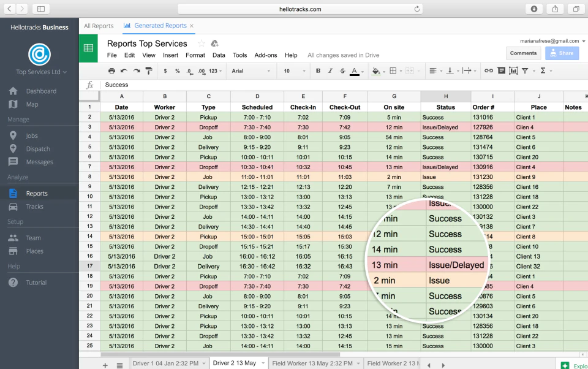Toggle bold formatting
The width and height of the screenshot is (588, 369).
(x=318, y=70)
